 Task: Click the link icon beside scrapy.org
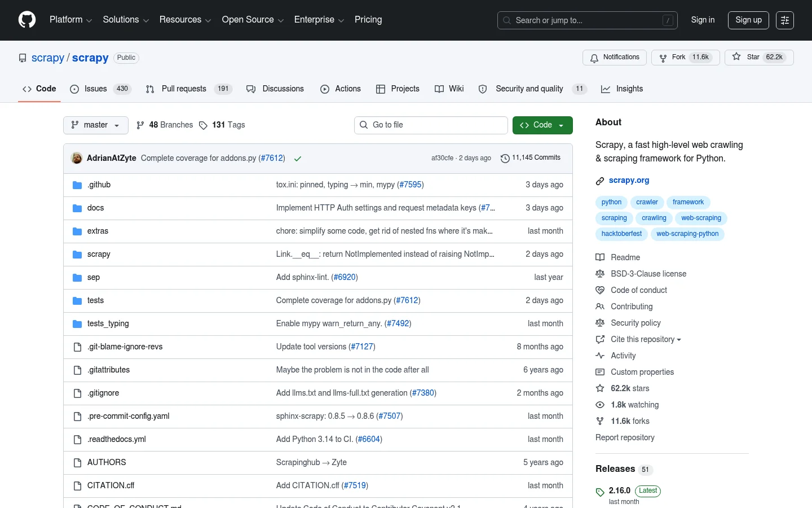click(600, 181)
